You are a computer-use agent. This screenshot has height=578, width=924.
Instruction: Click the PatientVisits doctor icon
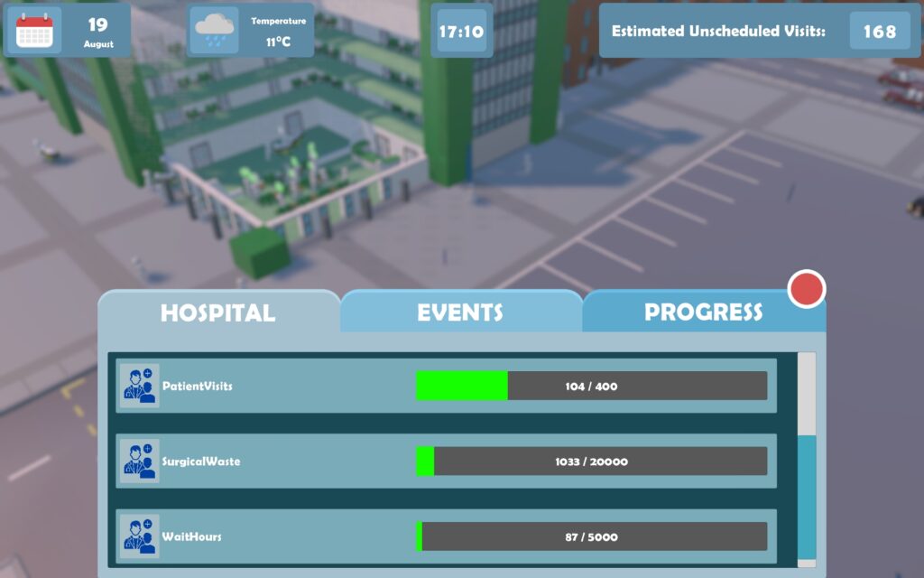[x=140, y=386]
